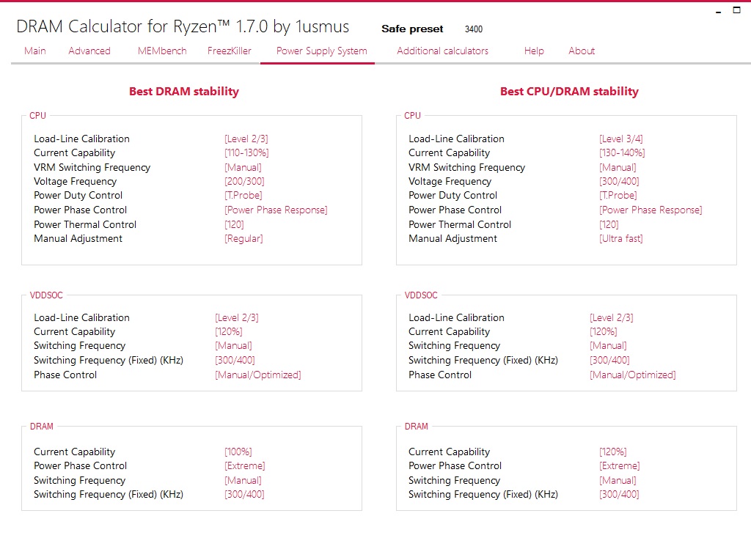Go to the MEMbench tab
The width and height of the screenshot is (751, 560).
coord(162,51)
